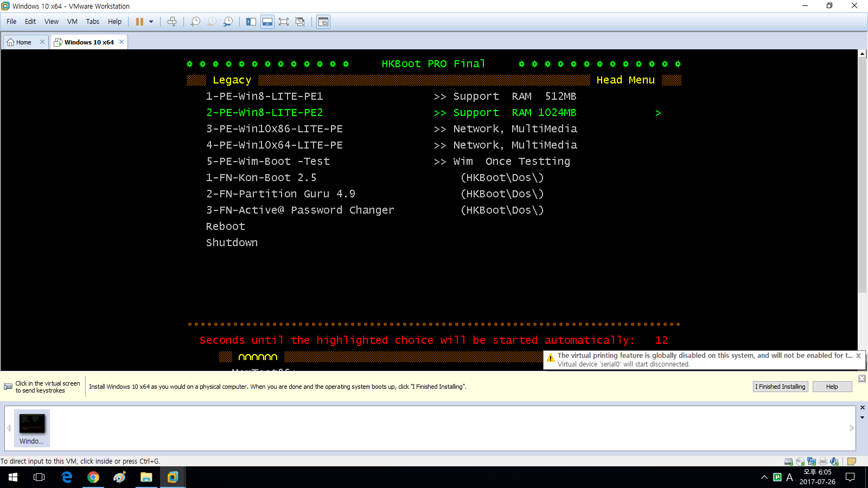868x488 pixels.
Task: Click the hard disk device status icon
Action: point(789,461)
